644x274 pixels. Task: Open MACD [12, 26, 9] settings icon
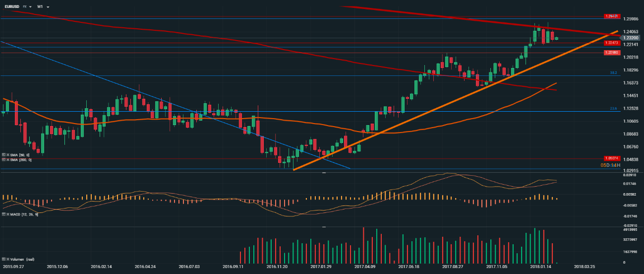click(3, 214)
